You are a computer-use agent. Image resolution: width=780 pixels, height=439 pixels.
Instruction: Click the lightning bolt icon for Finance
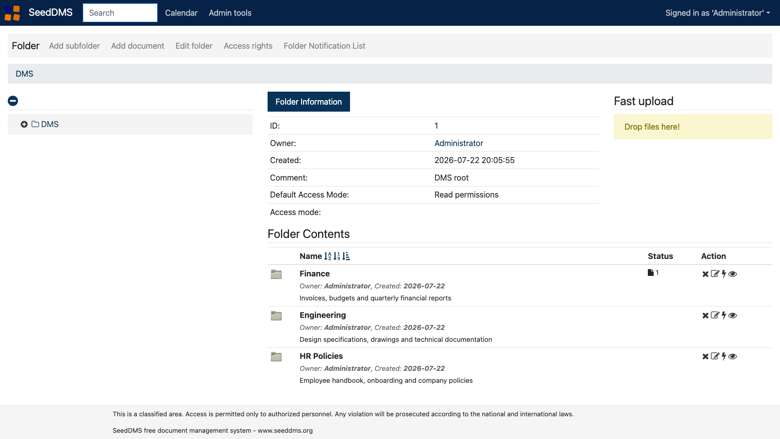724,274
